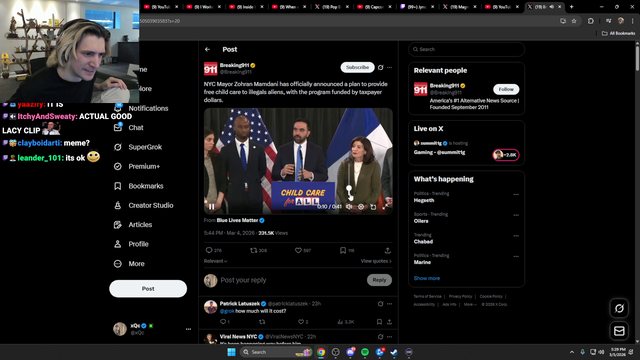Bookmark the Breaking911 post
This screenshot has height=360, width=640.
[347, 250]
